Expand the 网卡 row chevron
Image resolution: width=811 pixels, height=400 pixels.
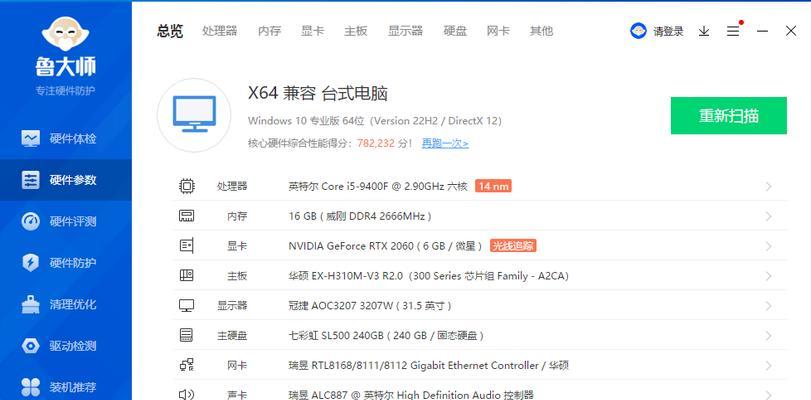[x=769, y=365]
